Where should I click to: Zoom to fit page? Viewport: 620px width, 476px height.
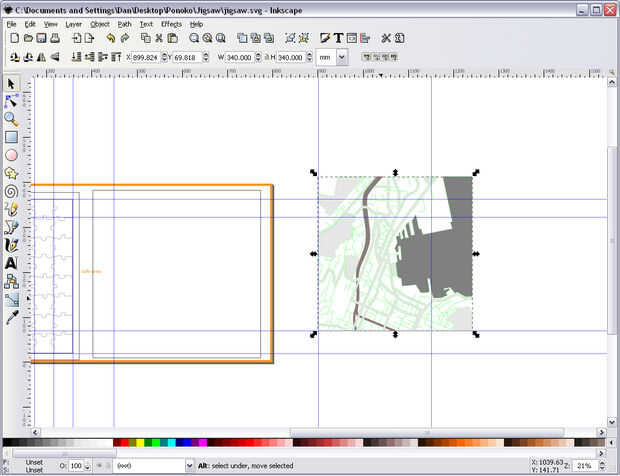[221, 38]
